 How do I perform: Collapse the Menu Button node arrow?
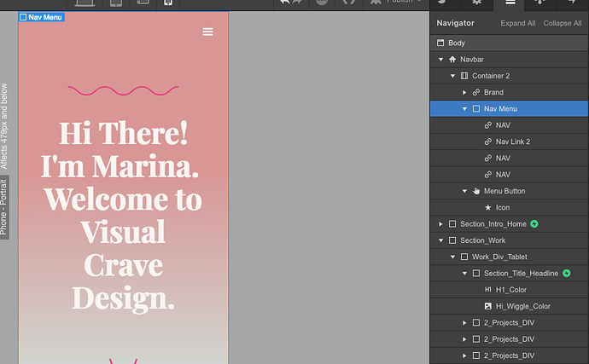(x=464, y=191)
